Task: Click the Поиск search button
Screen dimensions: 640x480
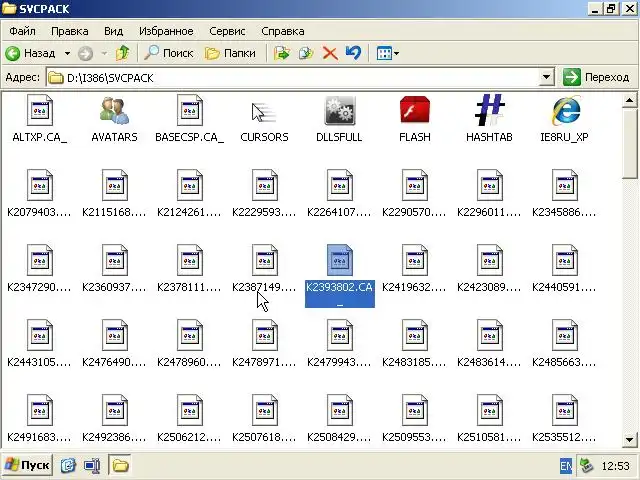Action: 169,53
